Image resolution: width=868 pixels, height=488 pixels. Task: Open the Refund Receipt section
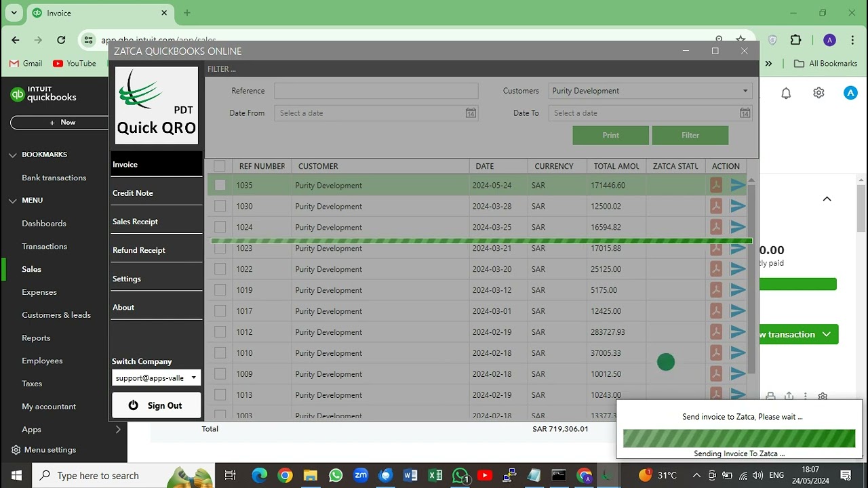point(157,250)
